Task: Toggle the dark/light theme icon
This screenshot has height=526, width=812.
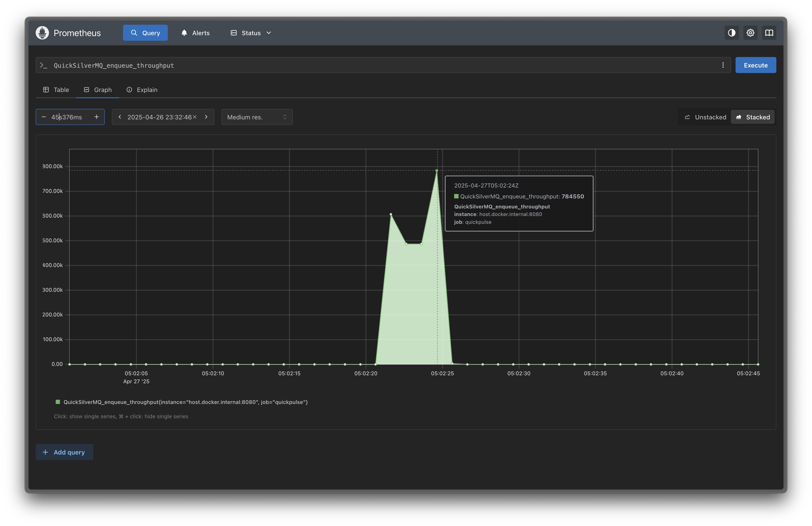Action: 731,32
